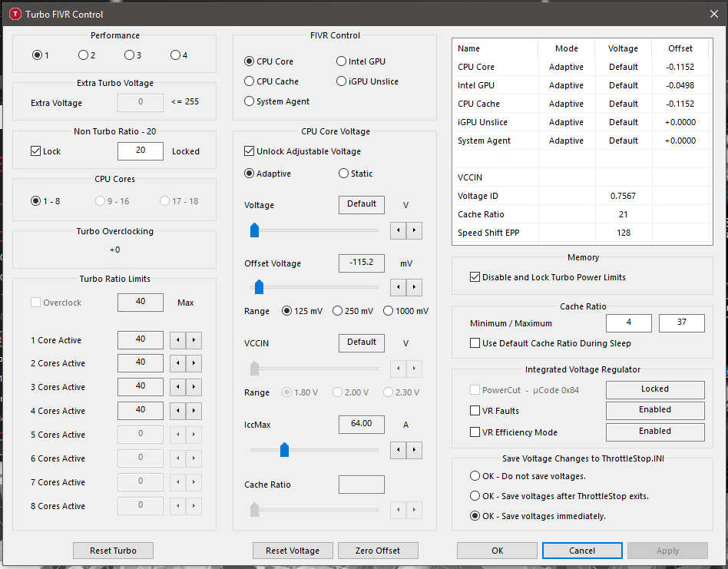Click VR Efficiency Mode Enabled button
The image size is (728, 569).
tap(655, 432)
